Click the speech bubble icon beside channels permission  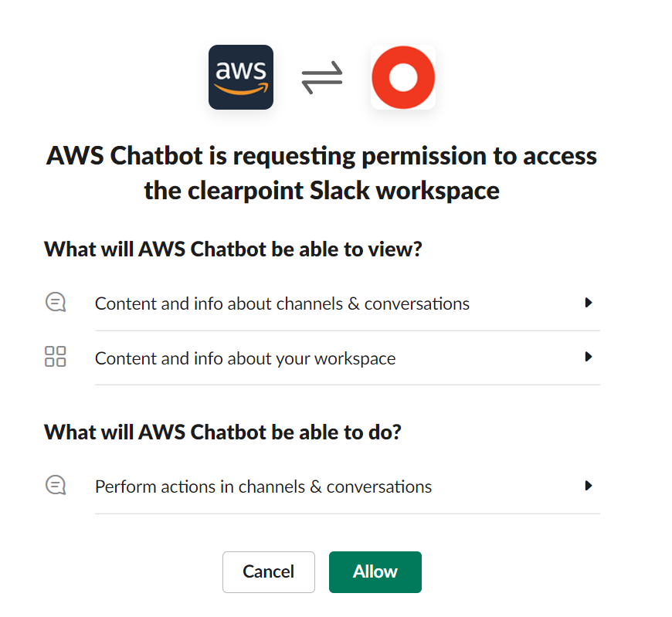click(55, 302)
